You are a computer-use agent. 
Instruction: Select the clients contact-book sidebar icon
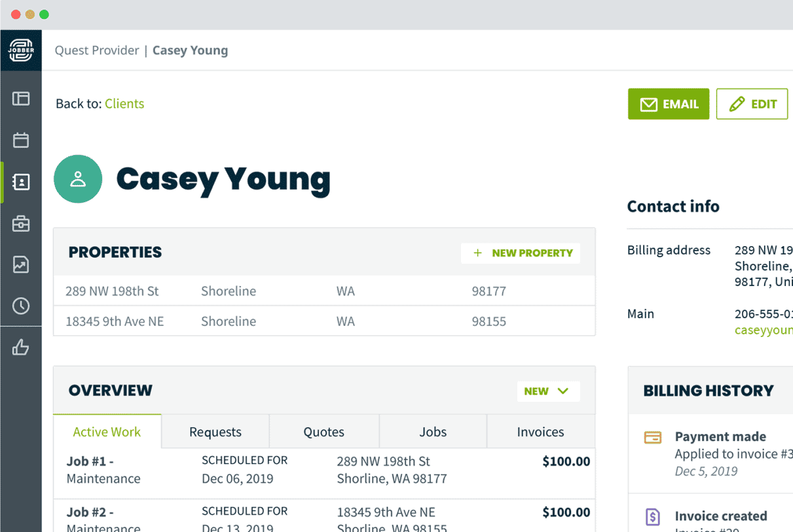click(x=21, y=182)
